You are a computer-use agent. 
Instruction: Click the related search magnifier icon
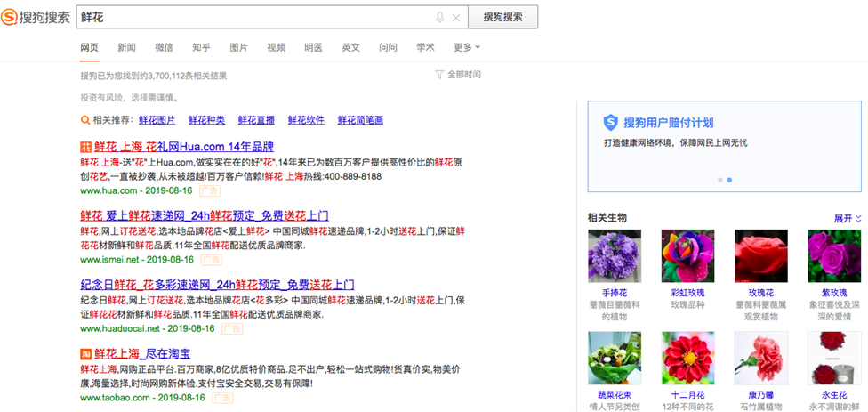point(85,120)
